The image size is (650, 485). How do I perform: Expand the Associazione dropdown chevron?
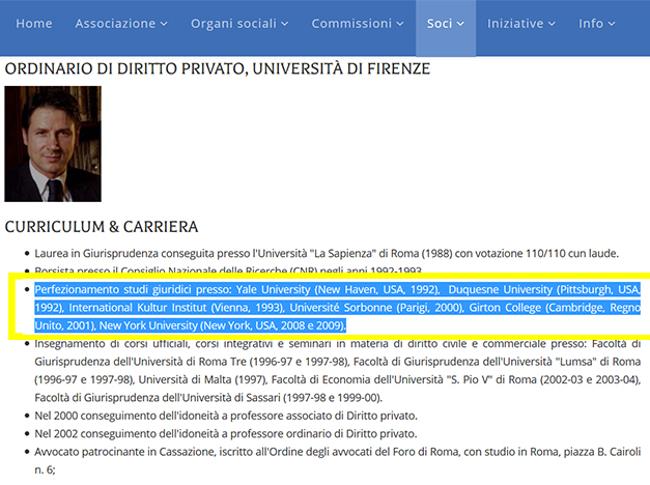(x=164, y=24)
